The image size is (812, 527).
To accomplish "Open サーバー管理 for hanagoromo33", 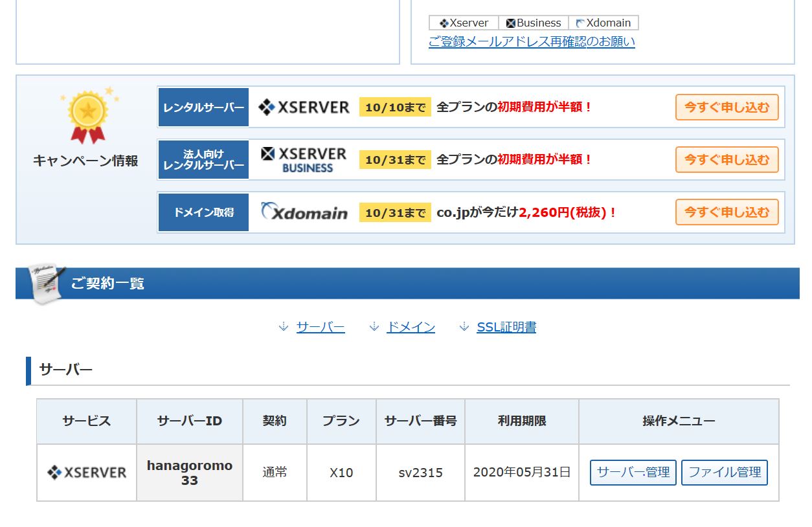I will (633, 473).
